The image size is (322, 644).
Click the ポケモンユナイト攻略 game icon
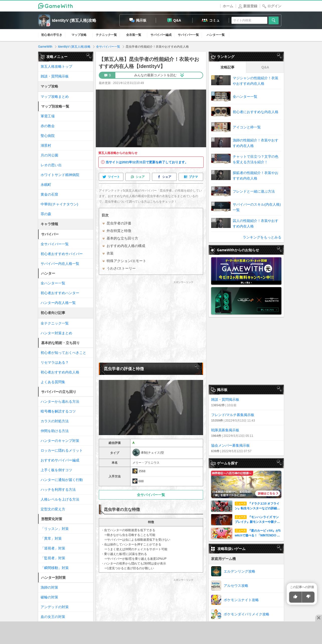pyautogui.click(x=216, y=600)
